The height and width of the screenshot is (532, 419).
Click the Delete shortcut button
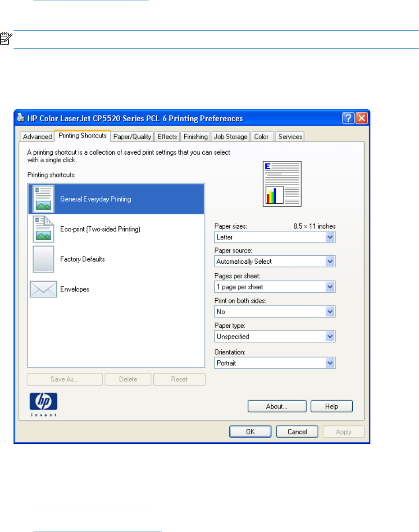[128, 379]
